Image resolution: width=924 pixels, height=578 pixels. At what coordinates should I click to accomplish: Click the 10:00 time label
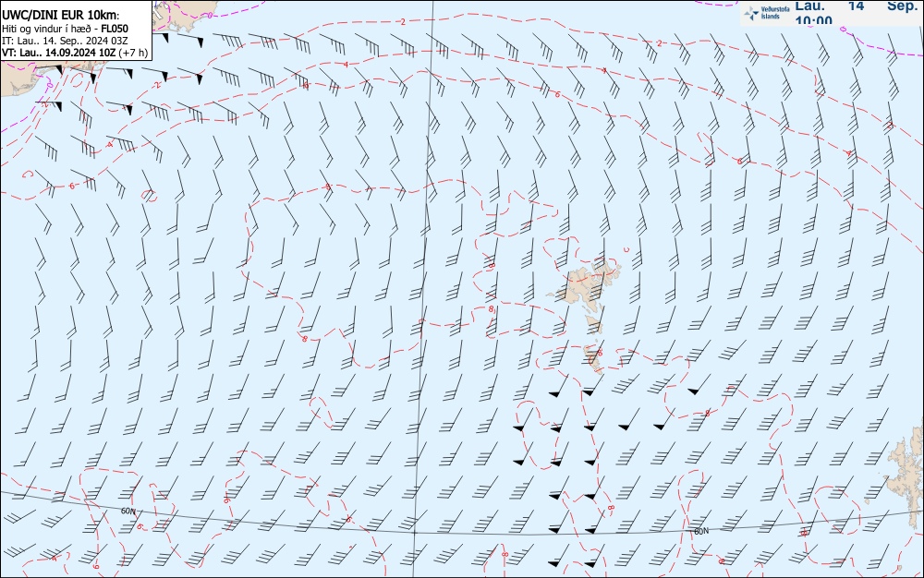tap(813, 20)
